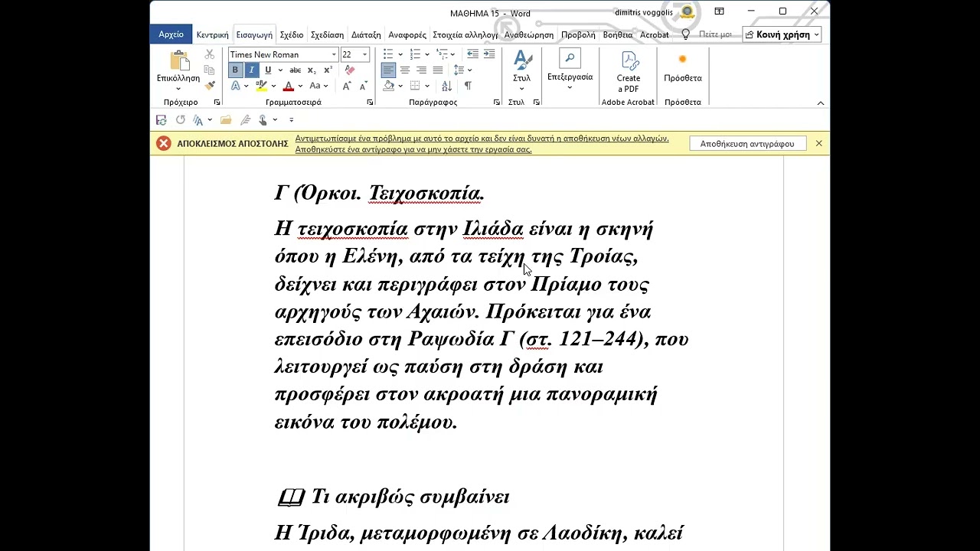
Task: Toggle center alignment
Action: pyautogui.click(x=404, y=70)
